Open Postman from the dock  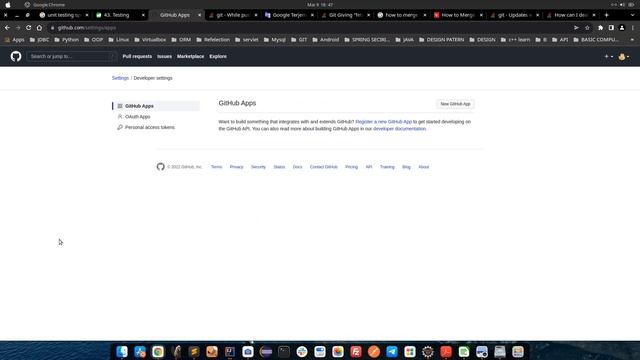point(374,351)
